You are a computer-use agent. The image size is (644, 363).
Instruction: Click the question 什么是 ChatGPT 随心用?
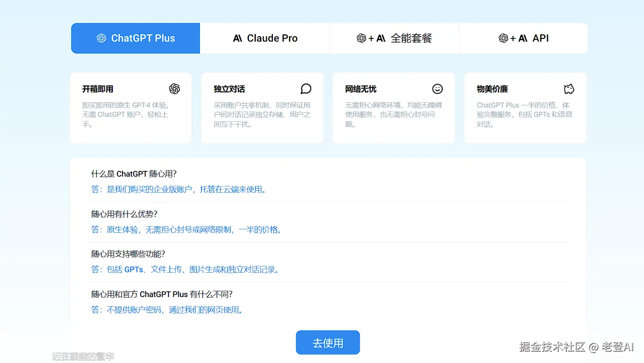click(134, 174)
